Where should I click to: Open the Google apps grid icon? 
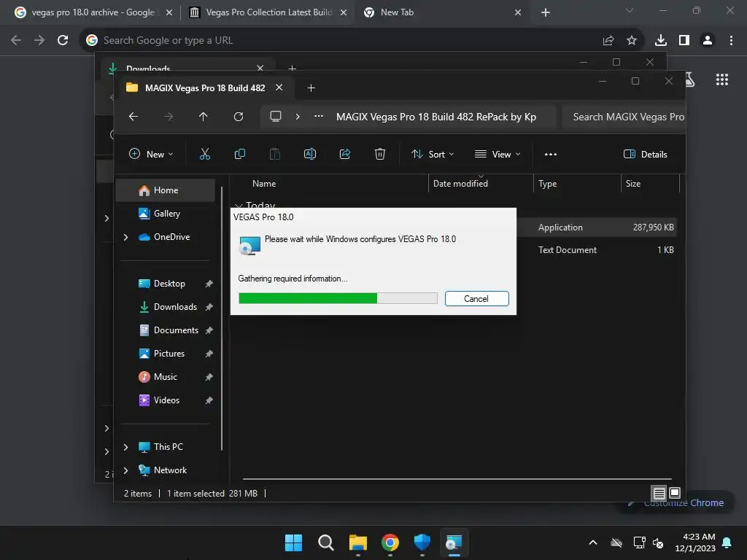(x=722, y=79)
